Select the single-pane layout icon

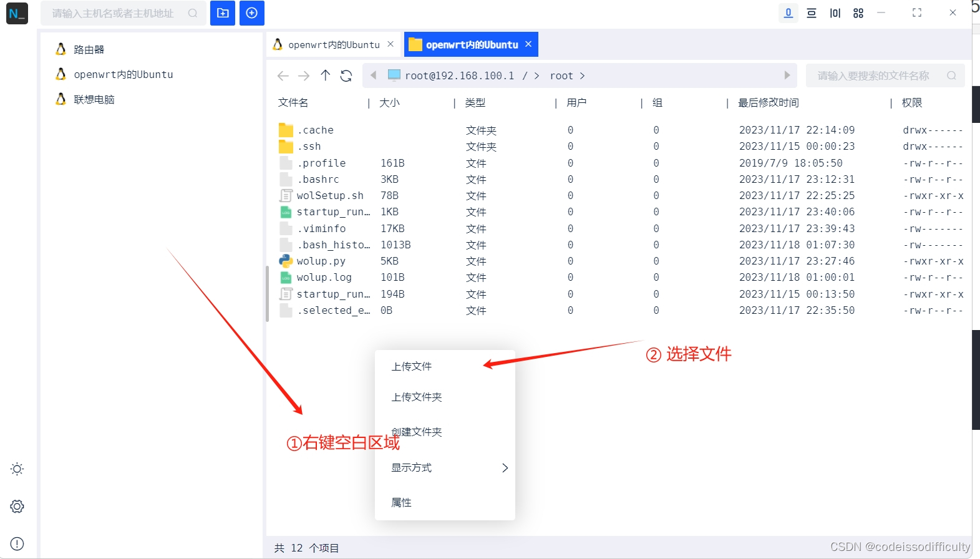(x=788, y=13)
